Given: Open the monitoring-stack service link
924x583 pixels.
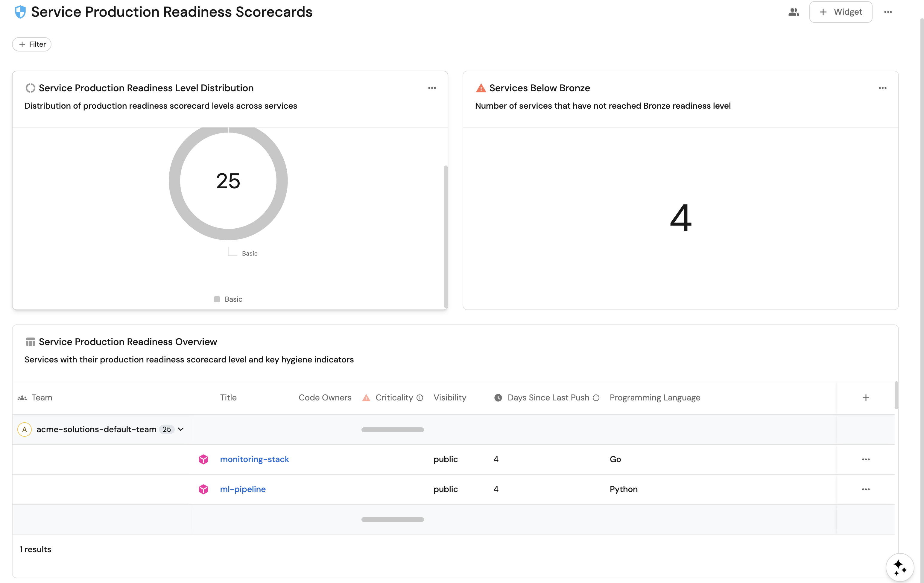Looking at the screenshot, I should click(x=254, y=459).
